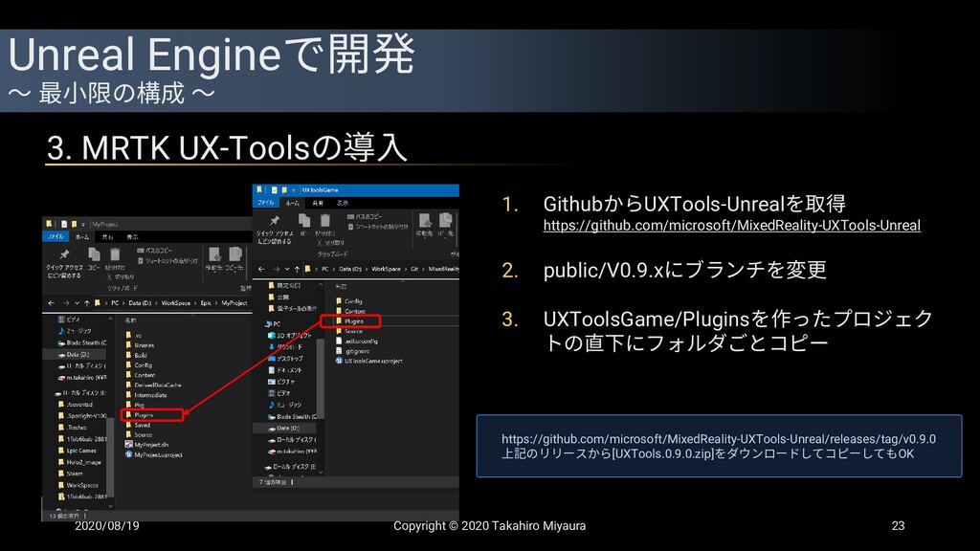Go up one level in UXToolsGame window
The width and height of the screenshot is (980, 551).
click(x=297, y=269)
